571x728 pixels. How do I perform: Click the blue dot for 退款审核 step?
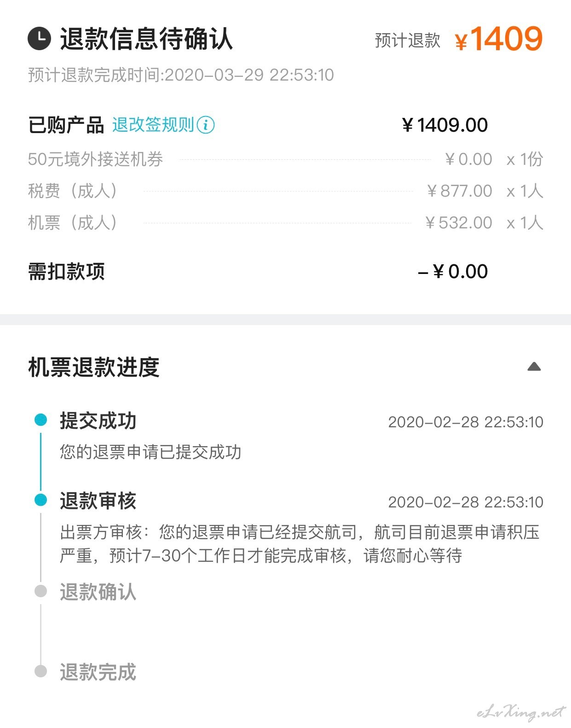coord(41,500)
